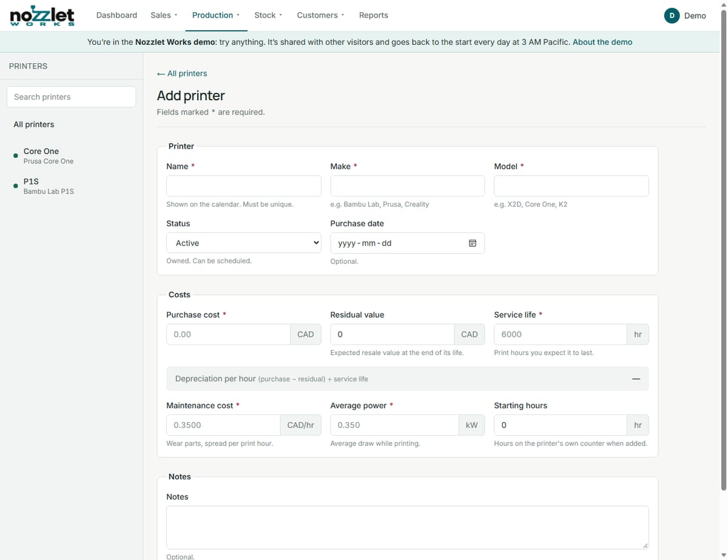The image size is (728, 560).
Task: Go to the Reports page
Action: coord(374,15)
